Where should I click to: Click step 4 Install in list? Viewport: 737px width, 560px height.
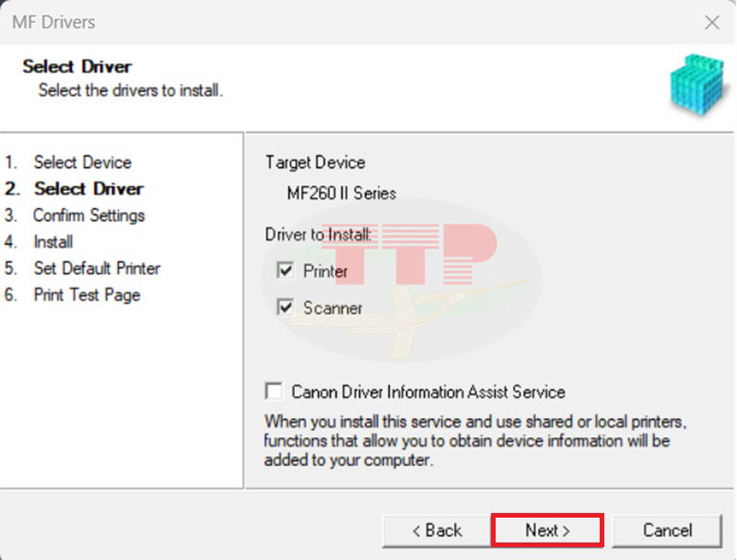tap(53, 242)
